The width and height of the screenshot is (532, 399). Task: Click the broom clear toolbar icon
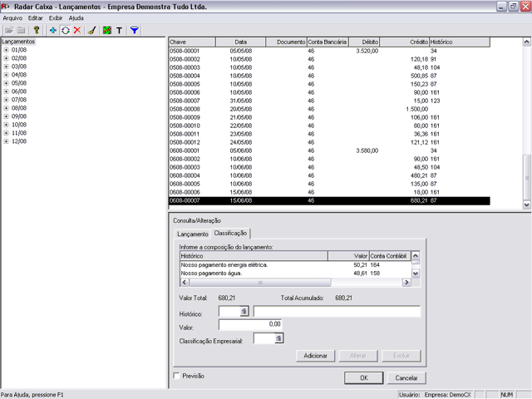pyautogui.click(x=91, y=29)
